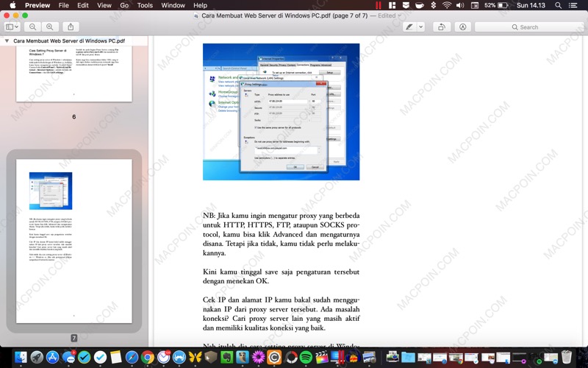Select the page 6 thumbnail

[x=73, y=74]
